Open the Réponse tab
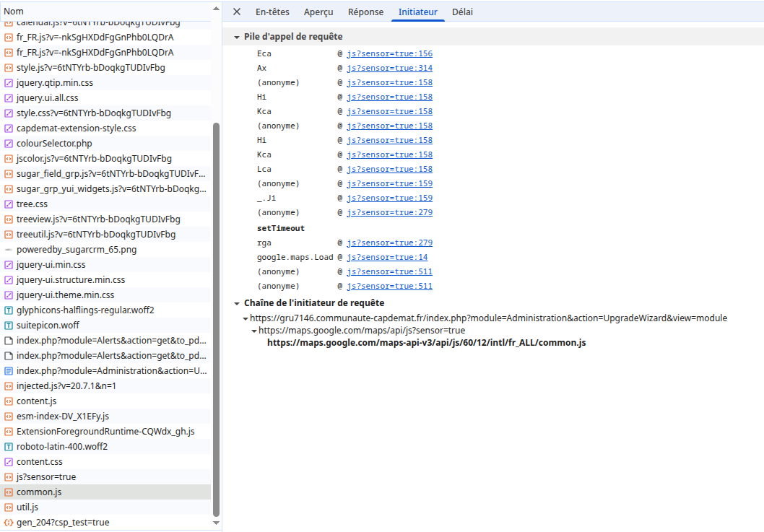The image size is (764, 532). tap(365, 12)
